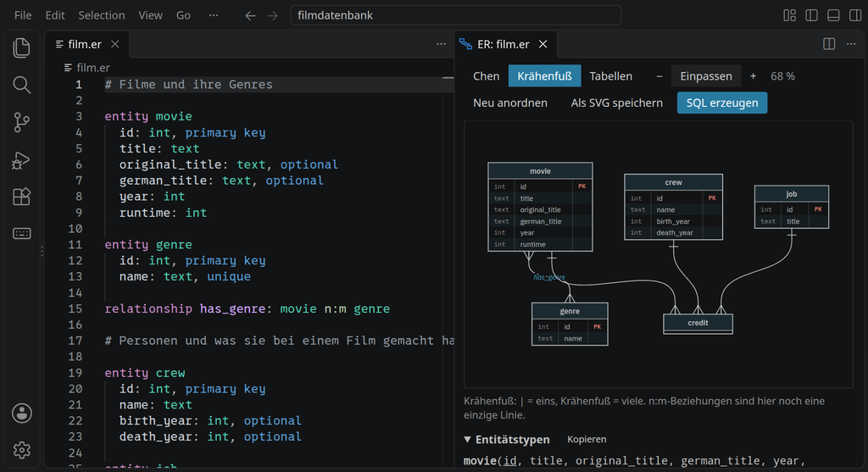Screen dimensions: 868x472
Task: Open the Go menu
Action: (x=183, y=15)
